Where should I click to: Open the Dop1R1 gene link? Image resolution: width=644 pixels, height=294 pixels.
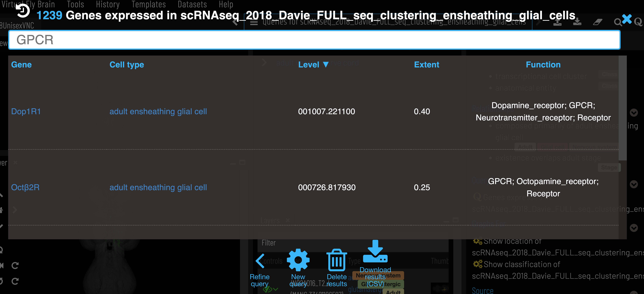point(26,112)
